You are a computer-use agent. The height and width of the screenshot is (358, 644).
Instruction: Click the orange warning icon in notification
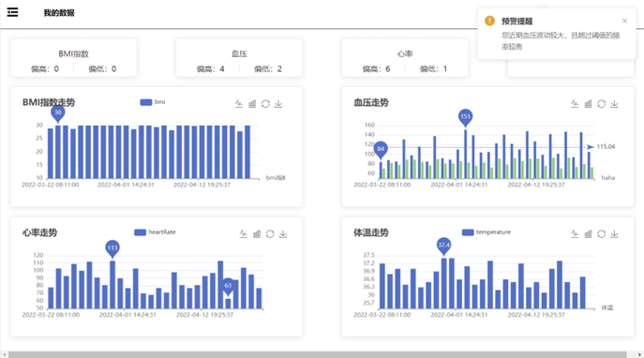tap(489, 21)
